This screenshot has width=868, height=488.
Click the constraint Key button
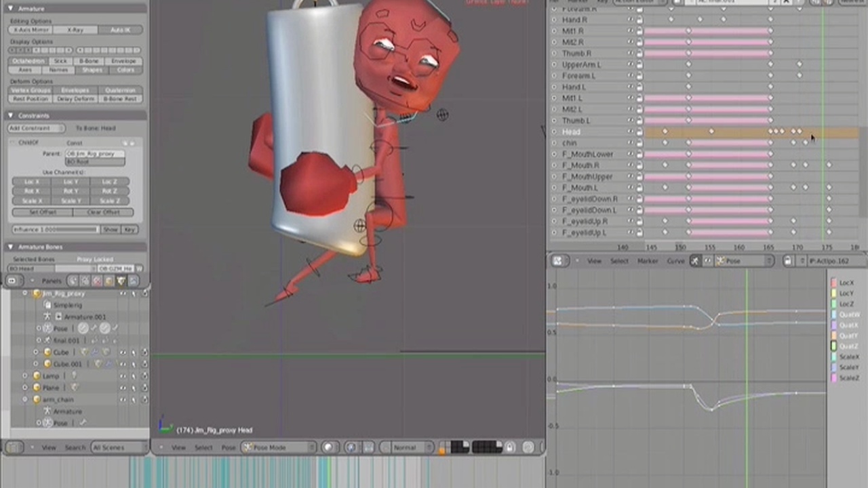(x=129, y=230)
